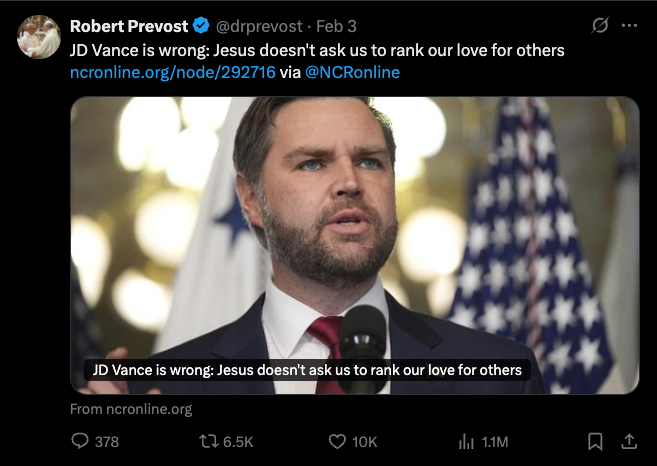657x466 pixels.
Task: Click the 10K like count number
Action: [x=365, y=441]
